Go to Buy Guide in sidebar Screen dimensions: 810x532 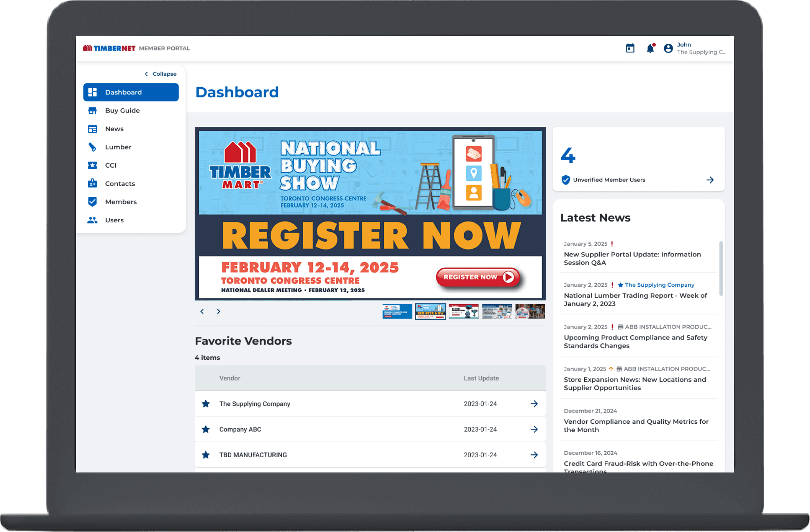click(122, 111)
